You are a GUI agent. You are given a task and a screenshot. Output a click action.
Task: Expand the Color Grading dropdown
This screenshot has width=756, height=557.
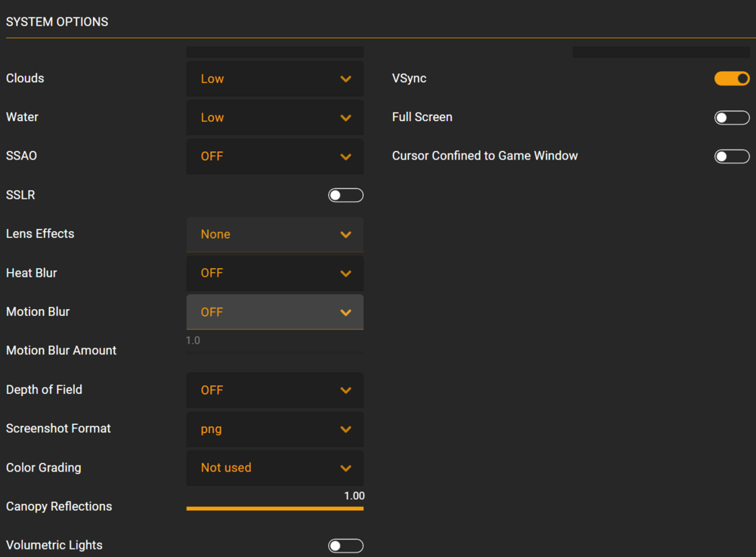click(274, 468)
